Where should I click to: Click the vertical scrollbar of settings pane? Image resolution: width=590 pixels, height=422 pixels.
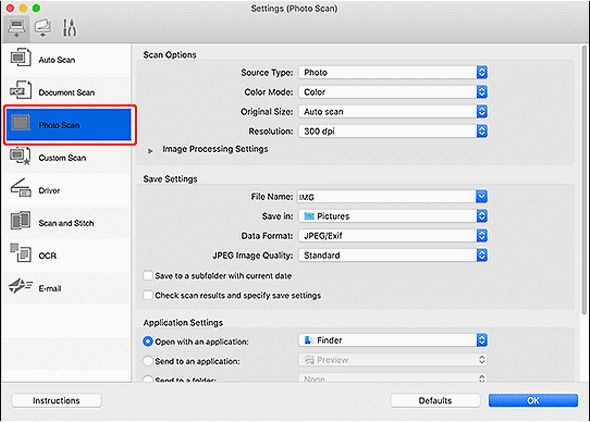pyautogui.click(x=584, y=181)
